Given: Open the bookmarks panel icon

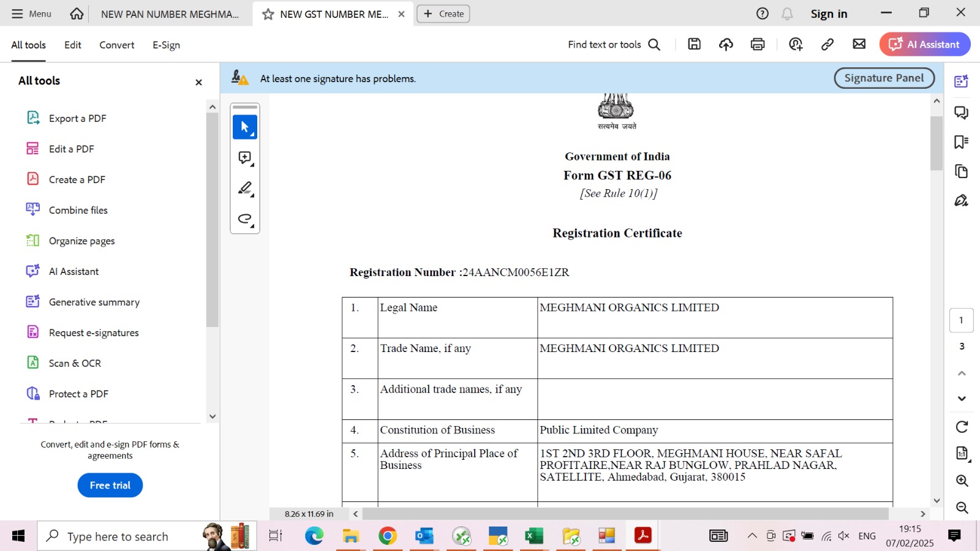Looking at the screenshot, I should (x=961, y=142).
